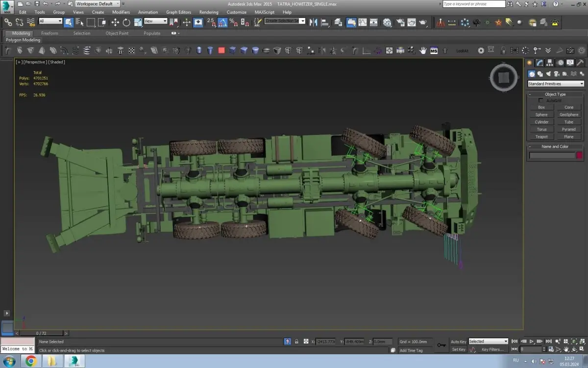This screenshot has height=368, width=588.
Task: Click the red box icon in lower toolbar
Action: tap(221, 51)
